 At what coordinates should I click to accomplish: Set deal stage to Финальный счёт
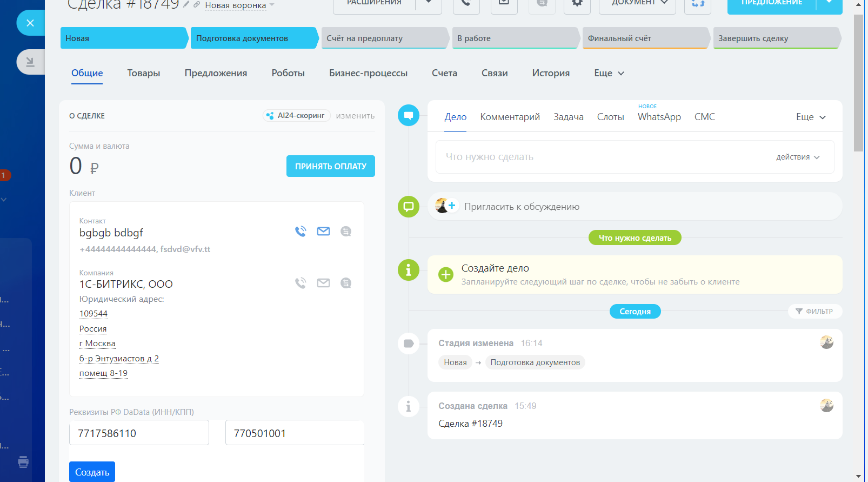pos(646,38)
